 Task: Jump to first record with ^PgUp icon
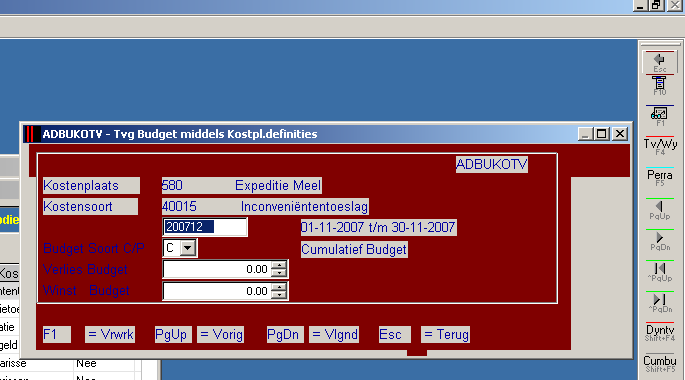click(660, 272)
